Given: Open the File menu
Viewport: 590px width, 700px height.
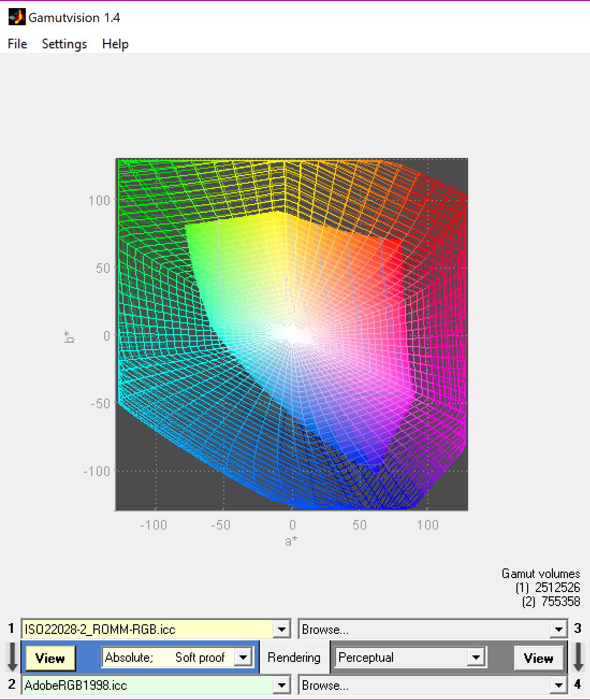Looking at the screenshot, I should click(17, 44).
